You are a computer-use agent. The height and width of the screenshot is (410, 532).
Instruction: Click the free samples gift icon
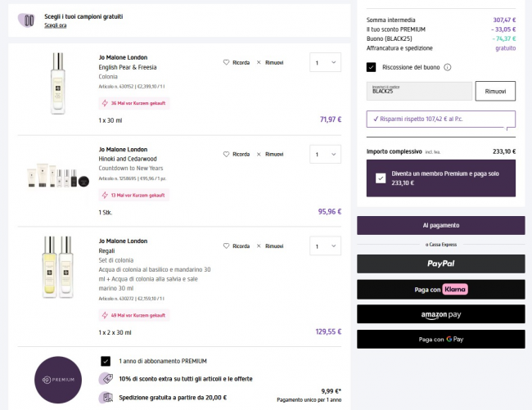coord(27,20)
